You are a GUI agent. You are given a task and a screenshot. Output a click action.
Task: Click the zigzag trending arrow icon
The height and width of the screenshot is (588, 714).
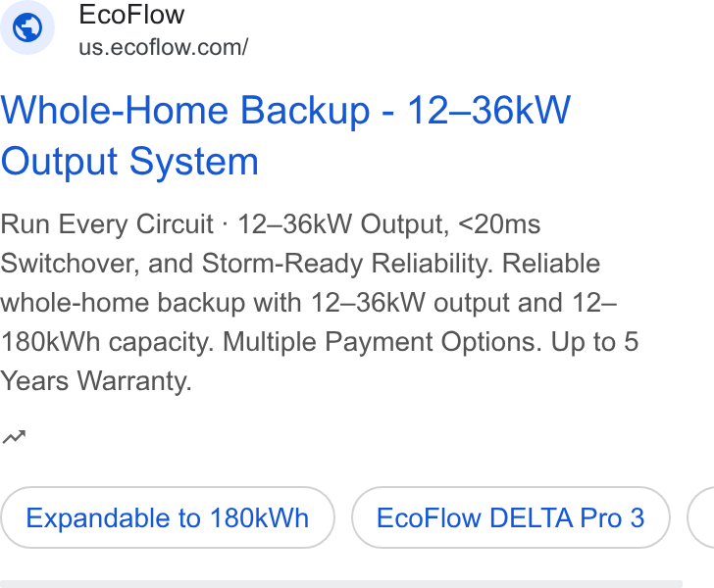(x=14, y=437)
